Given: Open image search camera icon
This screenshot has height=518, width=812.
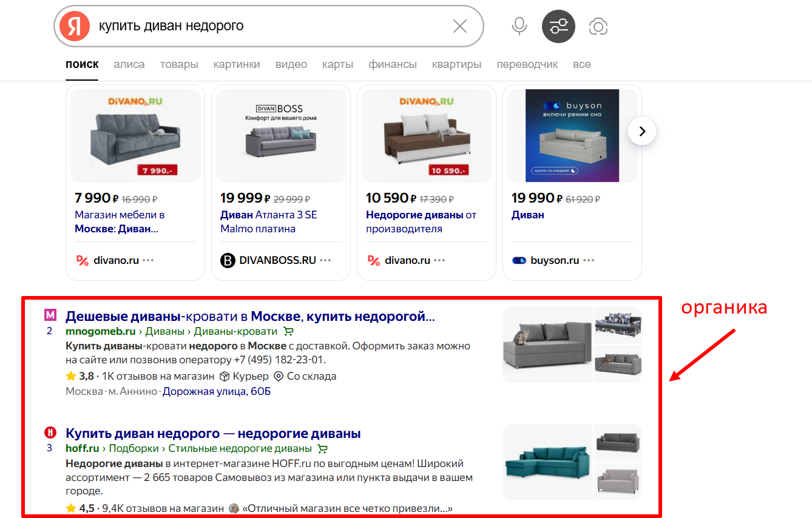Looking at the screenshot, I should click(598, 26).
